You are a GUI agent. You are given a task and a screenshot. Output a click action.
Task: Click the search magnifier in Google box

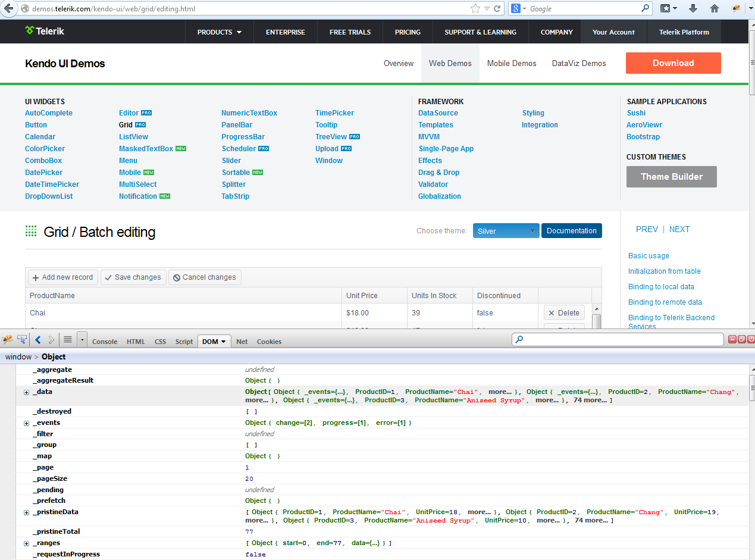646,8
